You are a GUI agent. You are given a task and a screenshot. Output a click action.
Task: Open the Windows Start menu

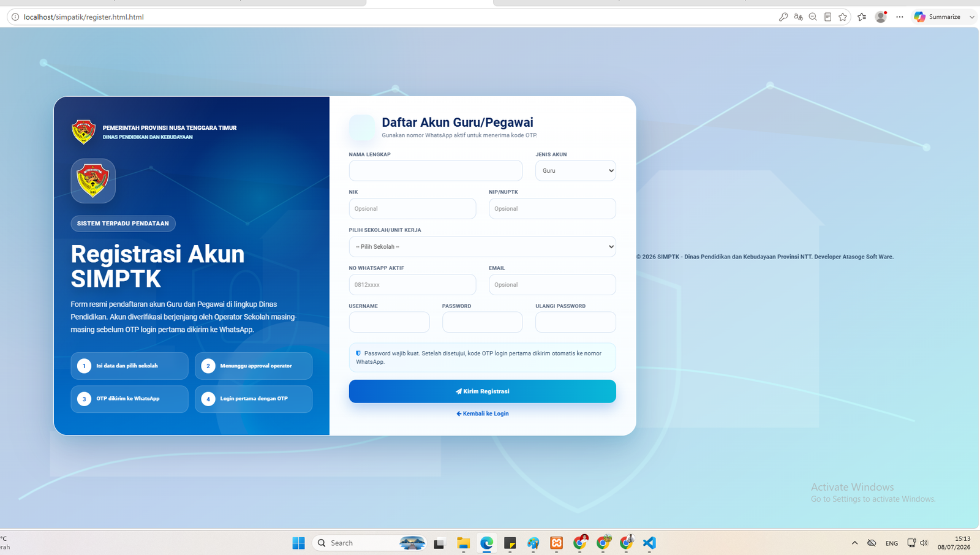tap(298, 543)
